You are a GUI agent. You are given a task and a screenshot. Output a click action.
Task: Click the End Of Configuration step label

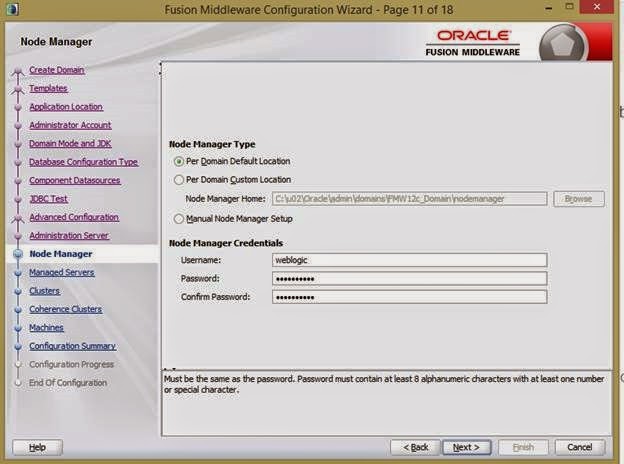pyautogui.click(x=68, y=383)
